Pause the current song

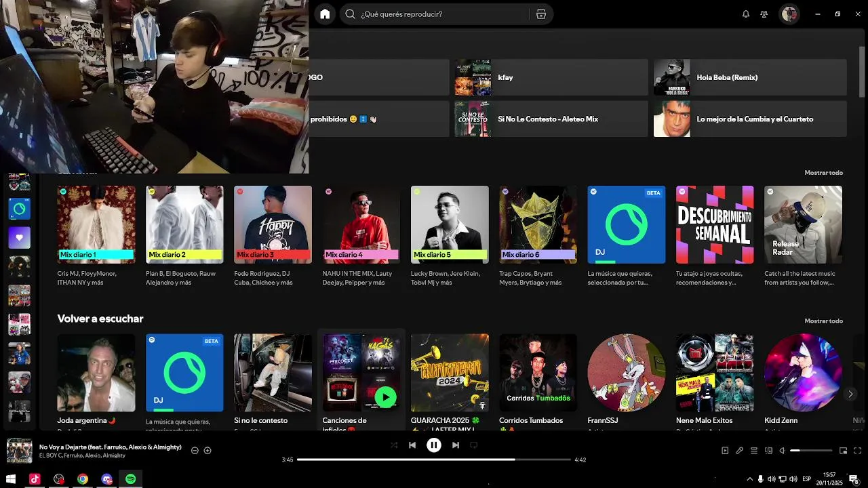click(x=434, y=445)
